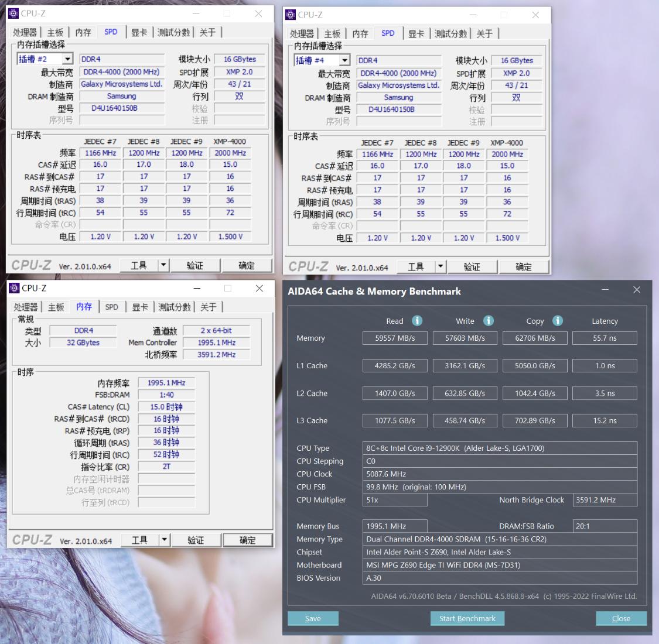Viewport: 659px width, 644px height.
Task: Click Start Benchmark in AIDA64
Action: 467,618
